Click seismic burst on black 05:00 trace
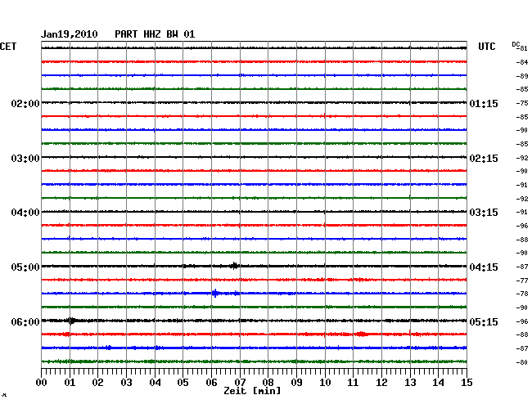 click(x=235, y=265)
